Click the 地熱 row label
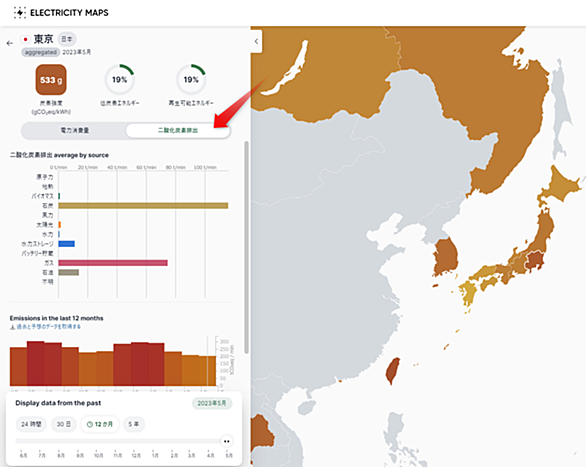This screenshot has width=586, height=467. pos(47,187)
